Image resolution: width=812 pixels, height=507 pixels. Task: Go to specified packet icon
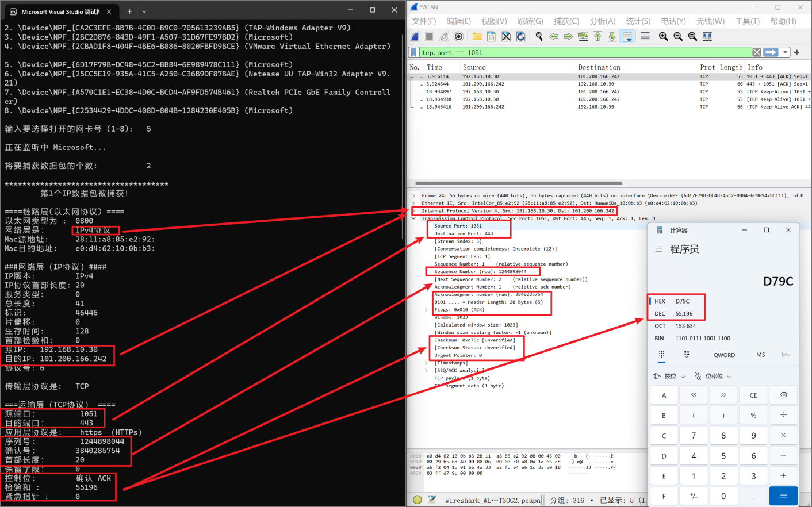pos(583,36)
